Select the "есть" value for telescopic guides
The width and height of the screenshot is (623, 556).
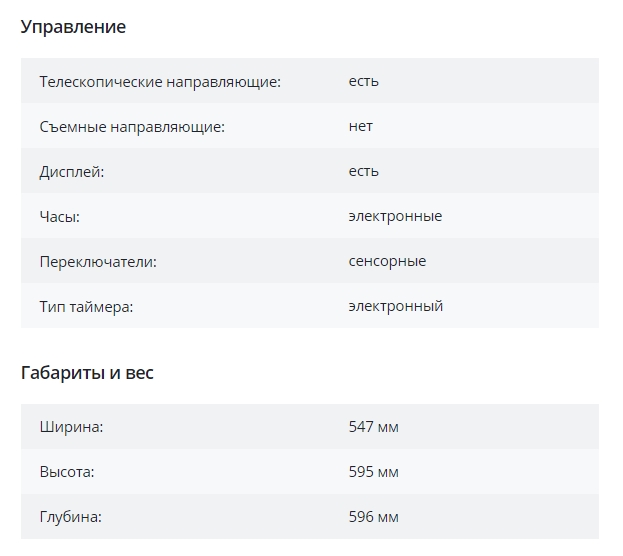[363, 81]
